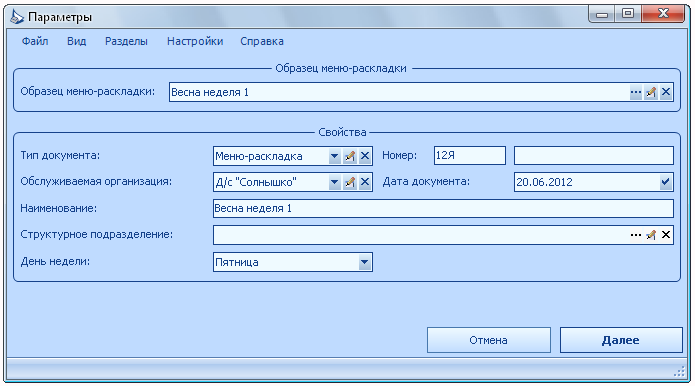Edit Обслуживаемая организация with pencil icon
The width and height of the screenshot is (695, 386).
[350, 182]
